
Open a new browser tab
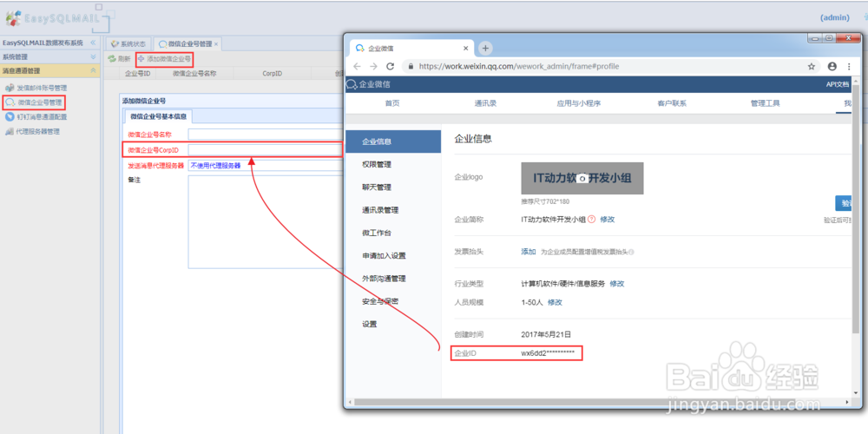[485, 48]
